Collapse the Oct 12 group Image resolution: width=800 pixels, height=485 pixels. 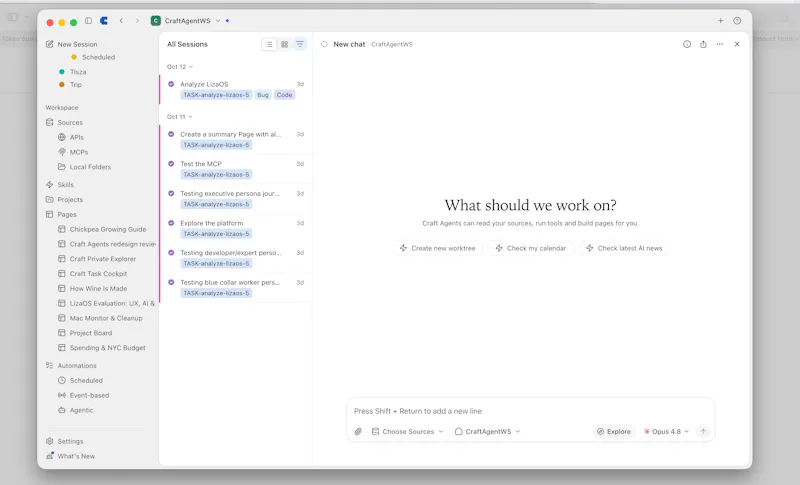tap(180, 67)
